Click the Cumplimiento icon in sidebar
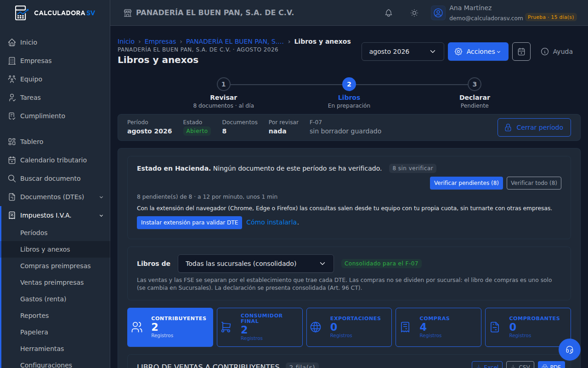Viewport: 588px width, 368px height. click(12, 116)
